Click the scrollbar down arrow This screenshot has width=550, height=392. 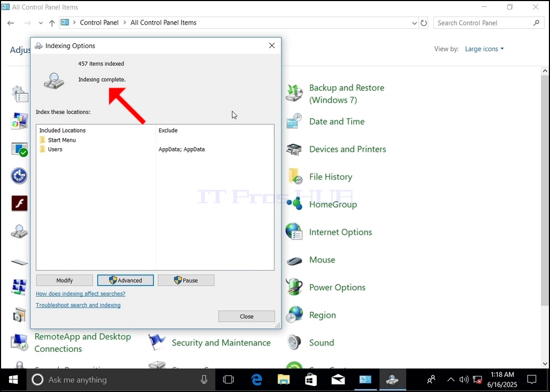[x=545, y=364]
